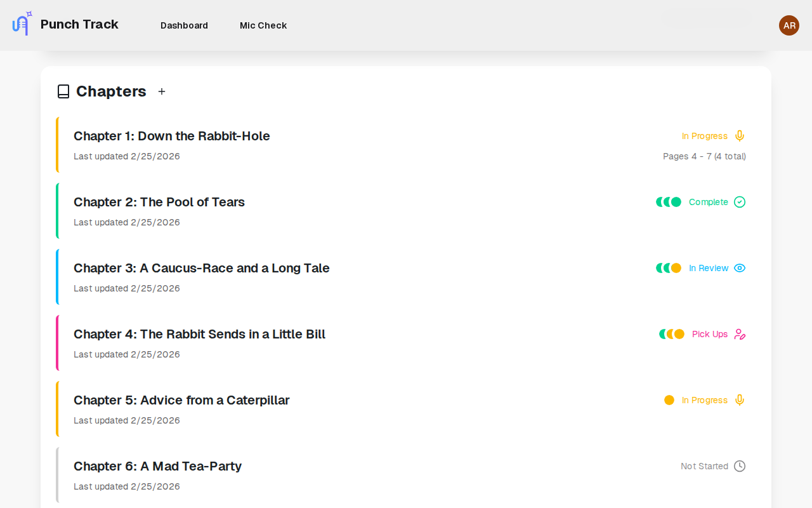Click the In Review eye icon on Chapter 3

pos(739,268)
